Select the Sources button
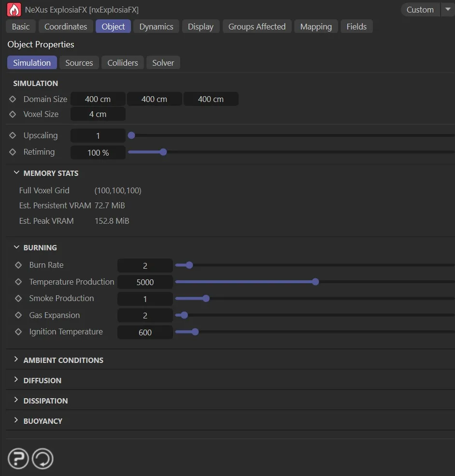 coord(79,62)
